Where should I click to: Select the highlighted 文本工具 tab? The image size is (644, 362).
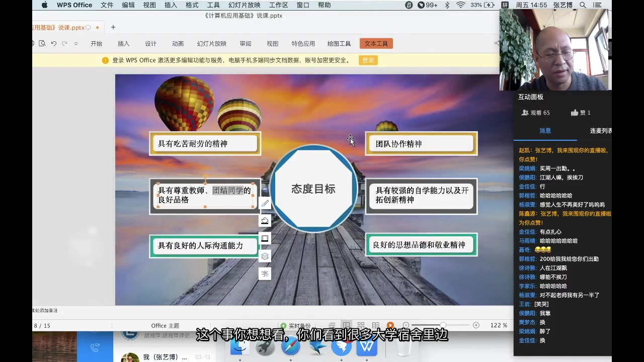point(376,44)
